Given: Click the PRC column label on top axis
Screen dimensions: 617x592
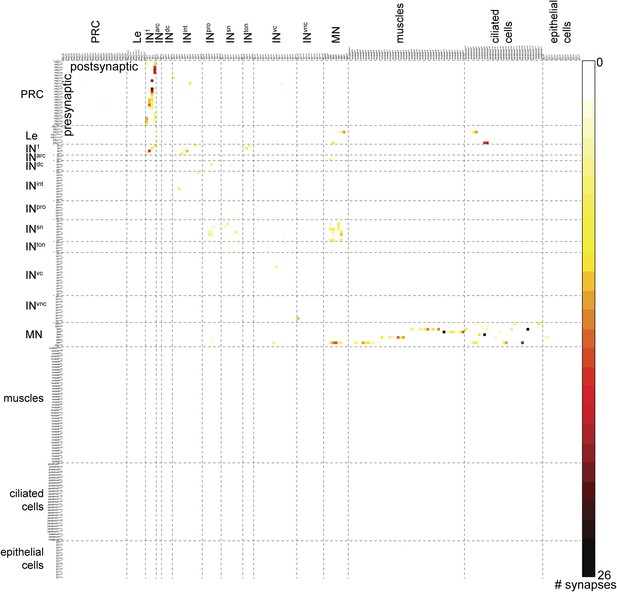Looking at the screenshot, I should click(x=95, y=32).
